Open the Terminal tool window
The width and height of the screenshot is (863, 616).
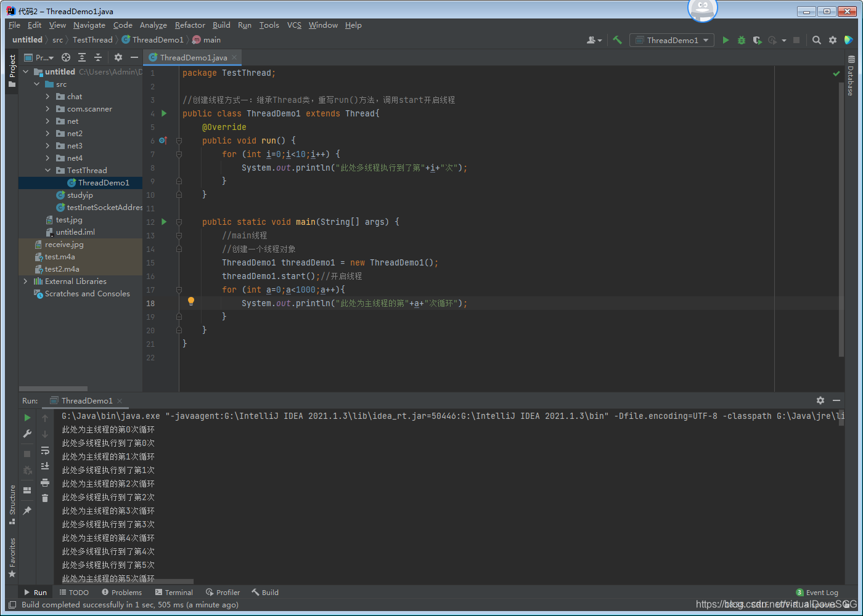[174, 593]
